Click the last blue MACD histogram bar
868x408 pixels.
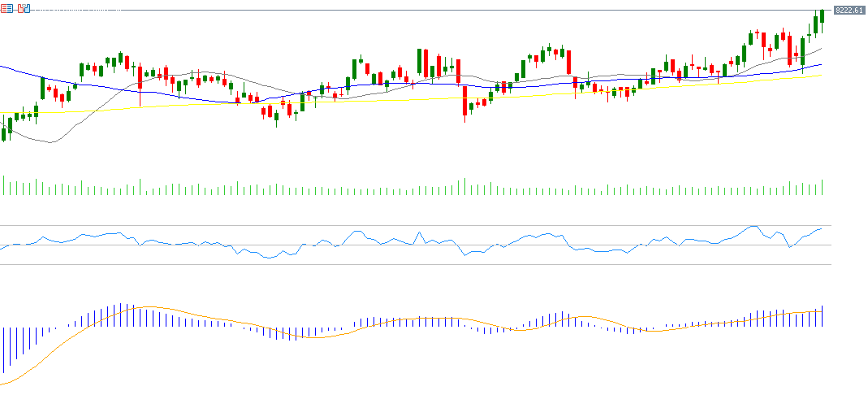click(823, 317)
